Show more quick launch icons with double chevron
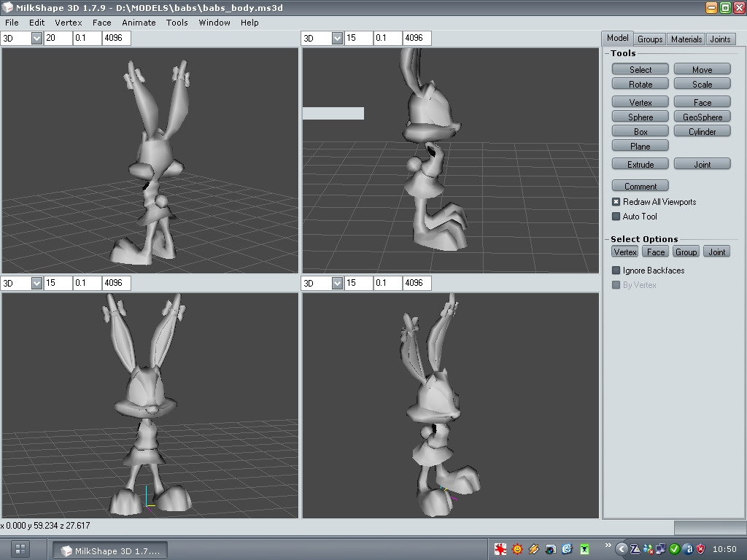 pyautogui.click(x=608, y=545)
